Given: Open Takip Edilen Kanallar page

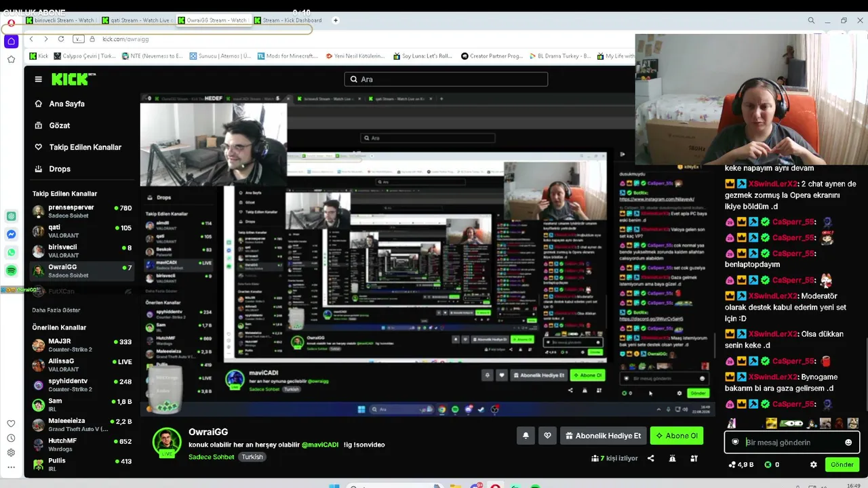Looking at the screenshot, I should tap(85, 147).
